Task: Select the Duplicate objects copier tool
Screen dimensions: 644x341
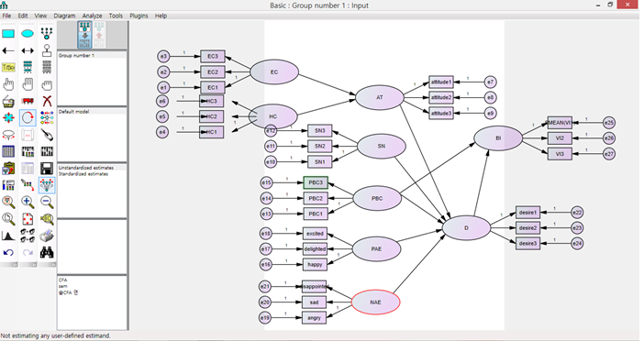Action: (x=8, y=101)
